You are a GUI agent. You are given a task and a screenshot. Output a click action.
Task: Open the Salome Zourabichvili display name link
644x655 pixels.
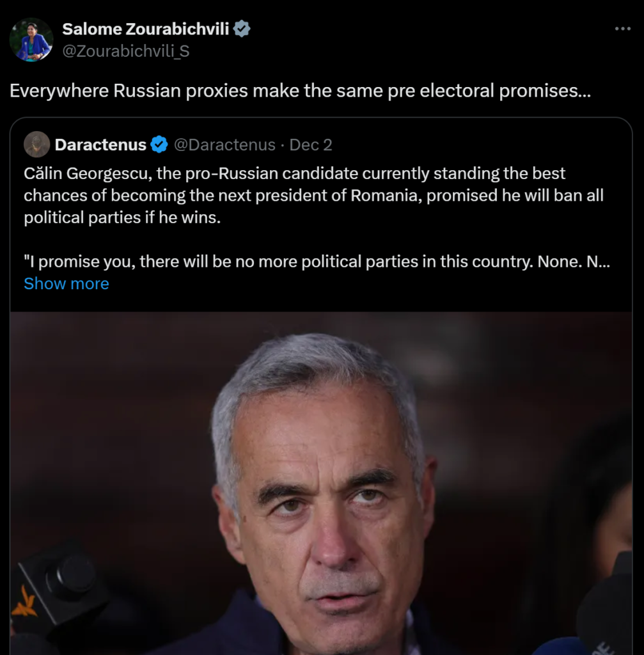(x=145, y=29)
